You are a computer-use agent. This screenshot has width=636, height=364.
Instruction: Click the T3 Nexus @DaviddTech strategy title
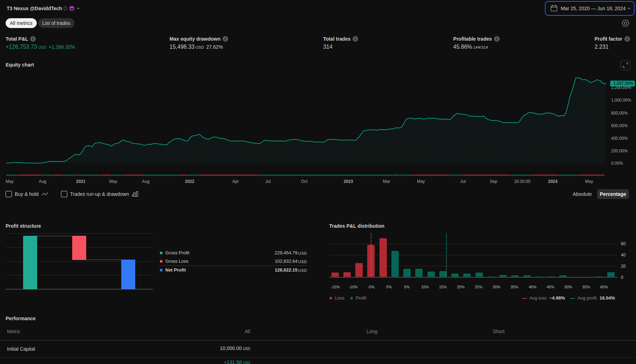point(34,8)
